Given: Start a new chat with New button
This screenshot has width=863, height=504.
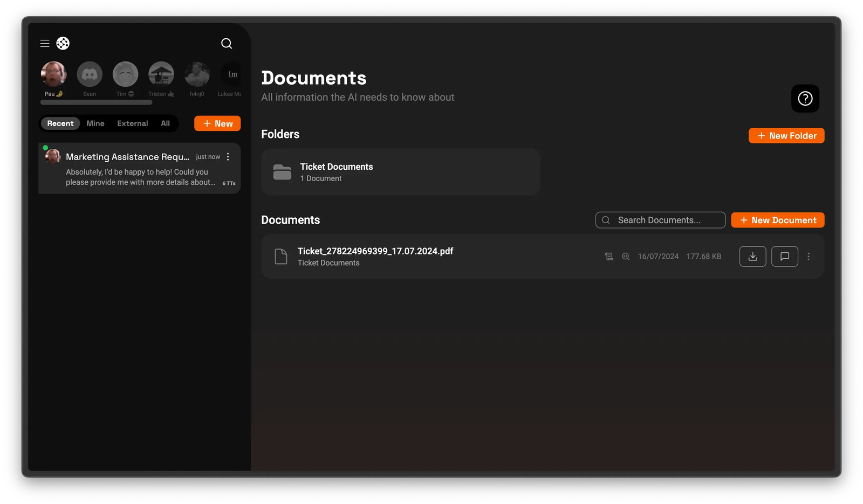Looking at the screenshot, I should [x=217, y=123].
